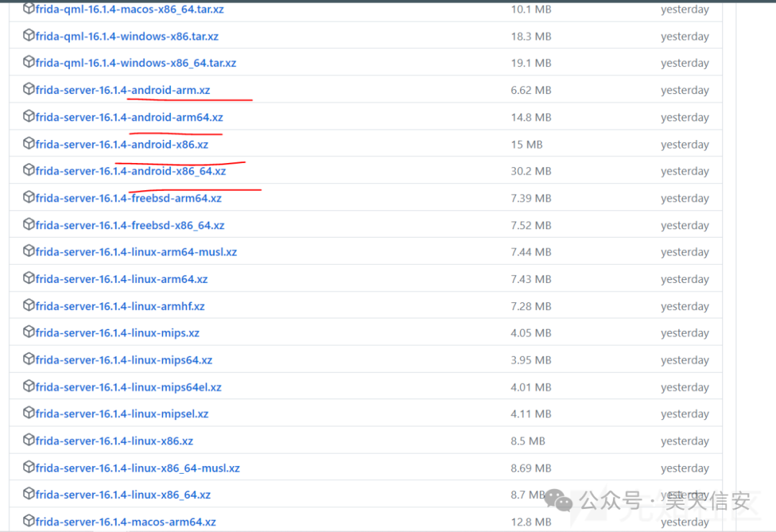The image size is (776, 532).
Task: Download frida-server-16.1.4-android-x86_64.xz
Action: click(131, 171)
